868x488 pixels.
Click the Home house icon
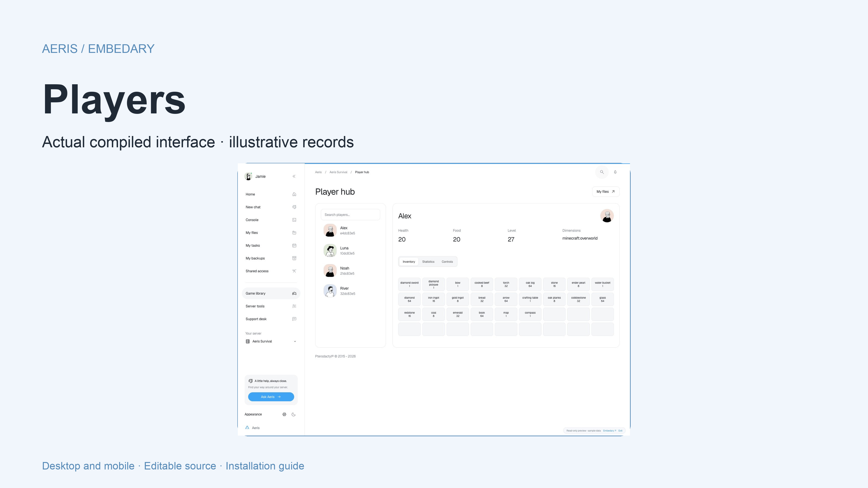coord(294,194)
